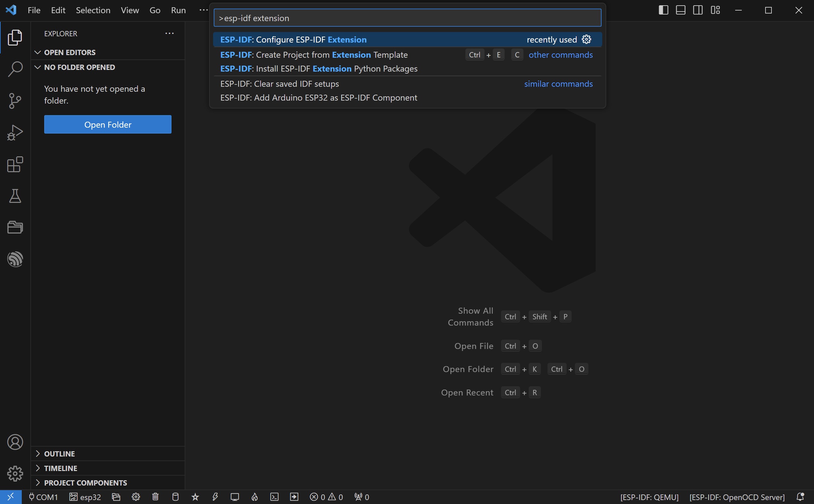The height and width of the screenshot is (504, 814).
Task: Open the Go menu
Action: click(x=155, y=10)
